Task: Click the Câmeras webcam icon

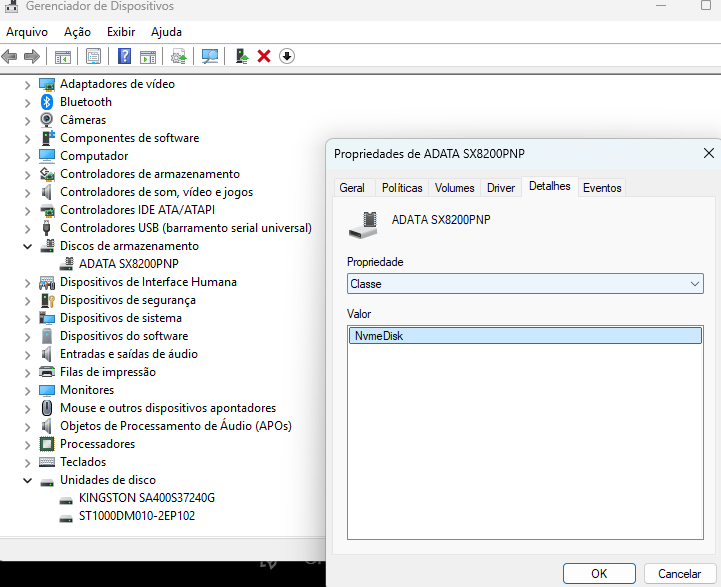Action: point(46,120)
